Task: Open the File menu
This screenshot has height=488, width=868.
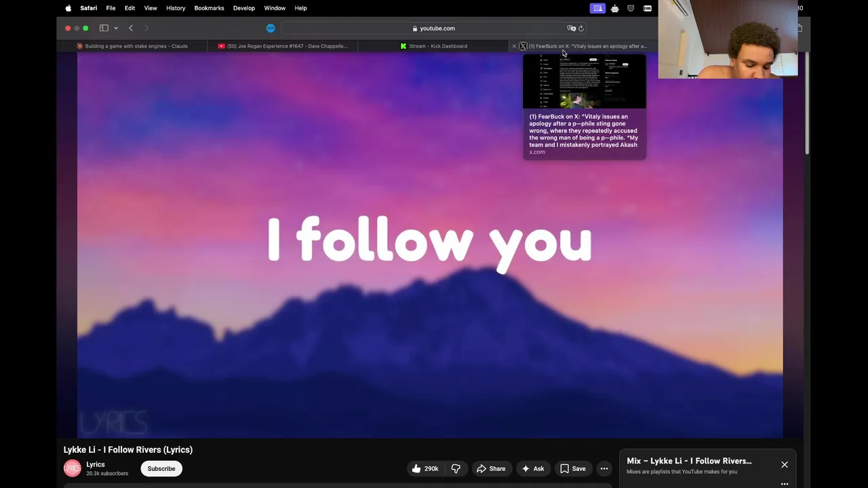Action: (x=111, y=8)
